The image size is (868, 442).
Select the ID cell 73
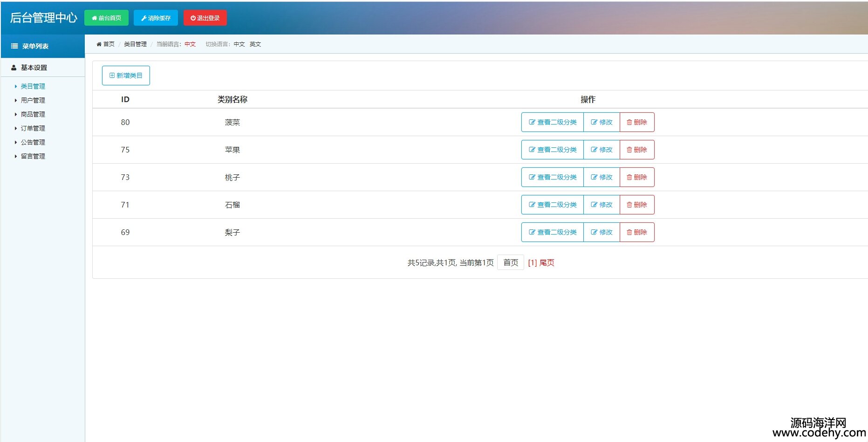(x=125, y=177)
